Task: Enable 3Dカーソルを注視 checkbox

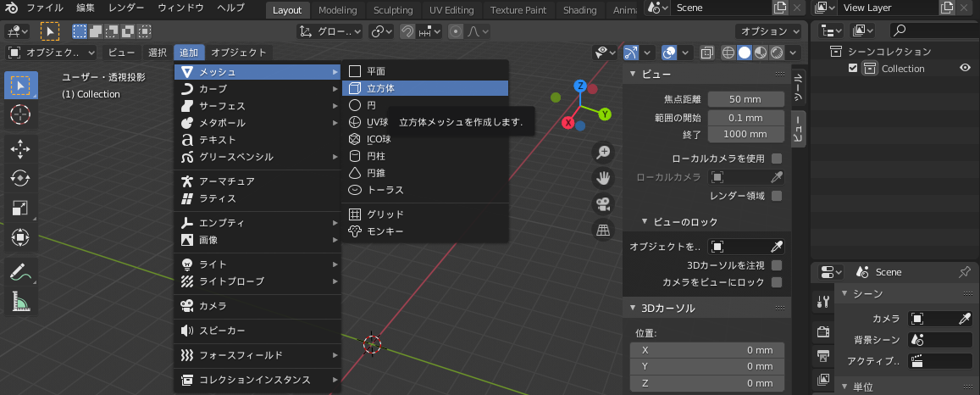Action: (x=776, y=265)
